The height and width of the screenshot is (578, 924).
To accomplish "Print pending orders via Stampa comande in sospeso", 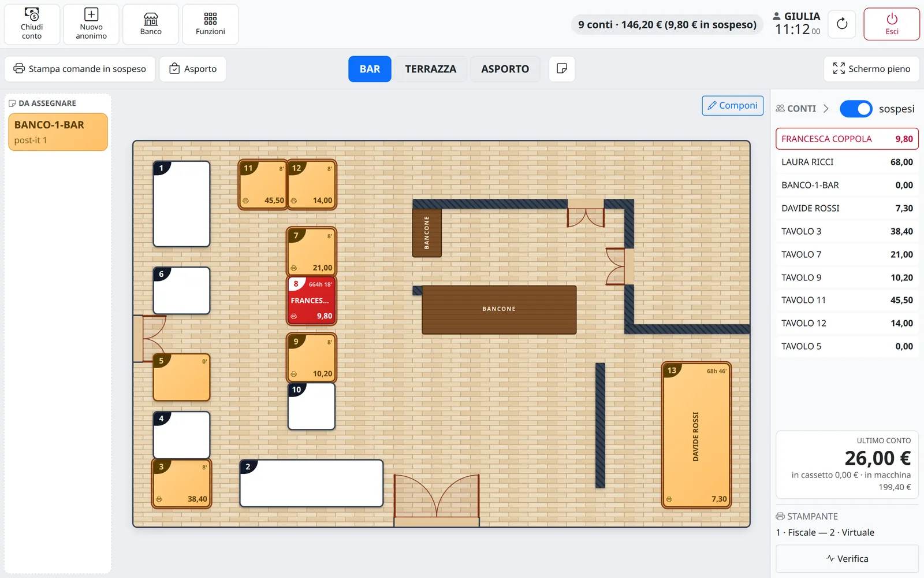I will tap(80, 69).
